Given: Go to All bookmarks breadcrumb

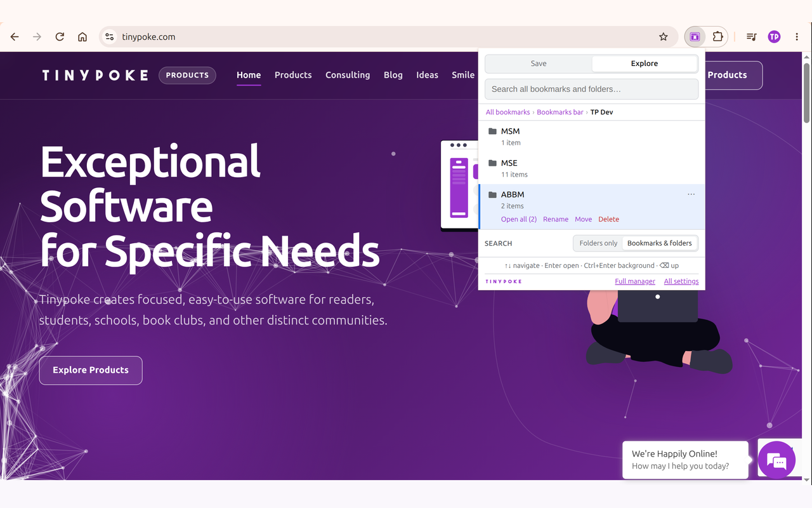Looking at the screenshot, I should click(507, 112).
